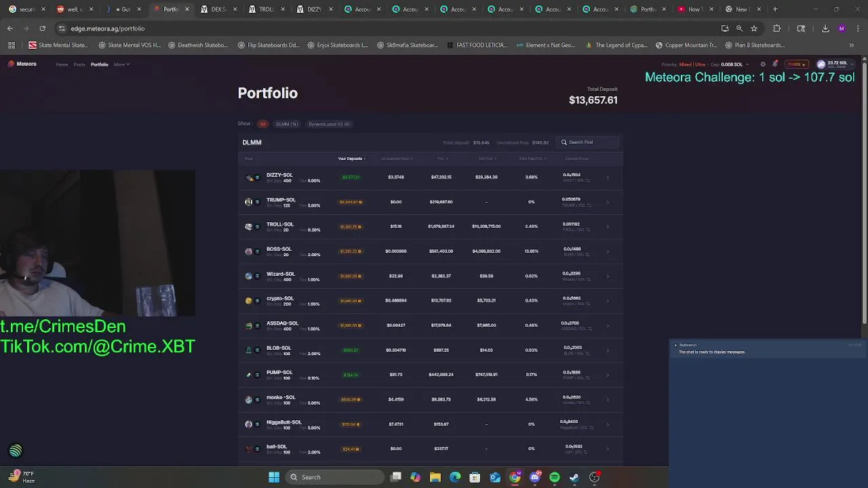Open Steam from the taskbar
Image resolution: width=868 pixels, height=488 pixels.
coord(574,477)
